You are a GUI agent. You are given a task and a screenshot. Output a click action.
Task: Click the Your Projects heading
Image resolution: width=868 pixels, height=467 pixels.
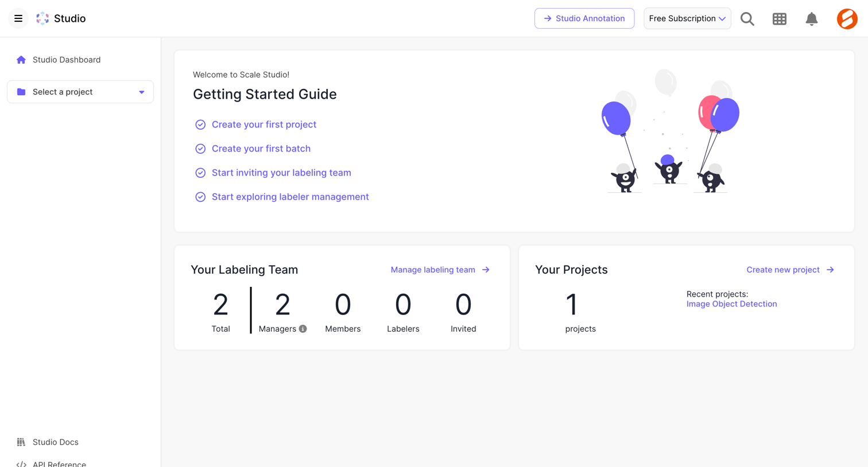pos(571,270)
